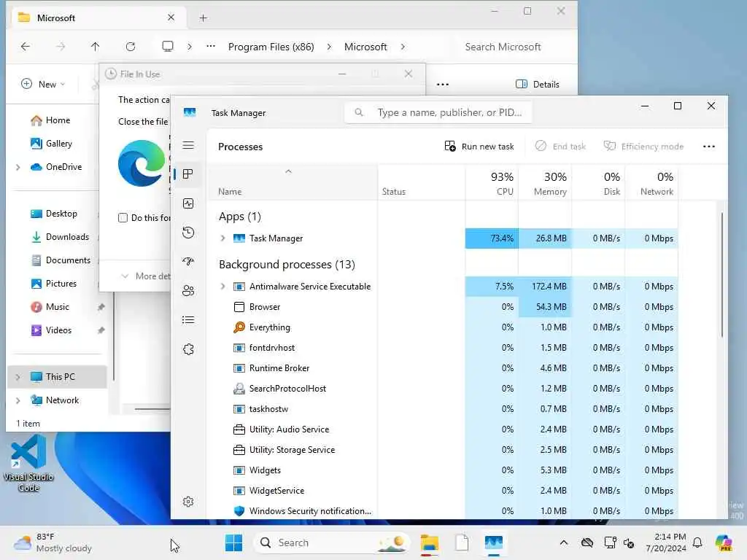
Task: Open App history page in Task Manager
Action: 188,233
